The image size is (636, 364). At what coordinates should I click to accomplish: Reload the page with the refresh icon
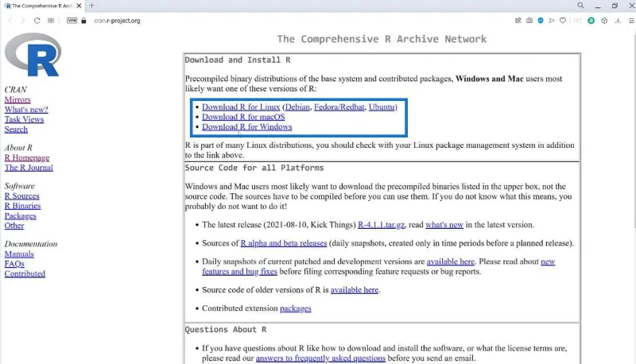[37, 21]
